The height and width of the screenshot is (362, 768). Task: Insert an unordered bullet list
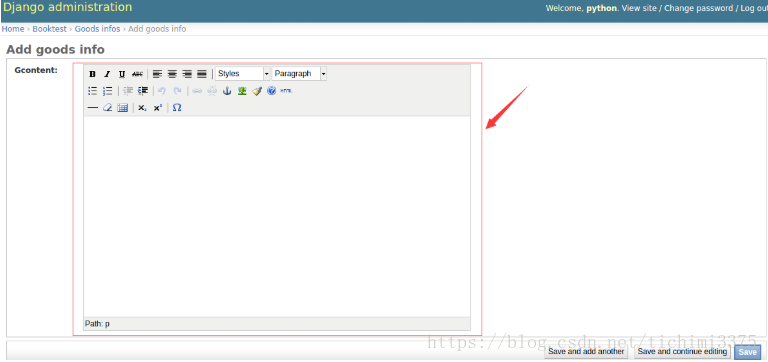[92, 91]
